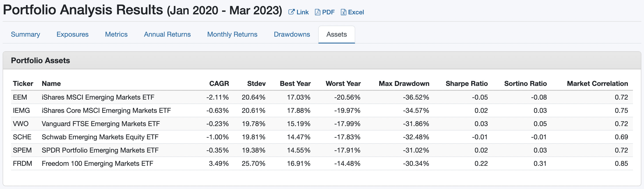644x189 pixels.
Task: Click the Portfolio Analysis Results page title
Action: [142, 10]
